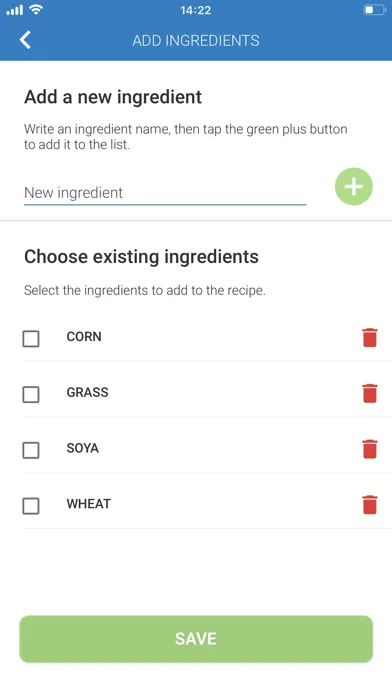392x696 pixels.
Task: Delete the WHEAT ingredient
Action: (370, 505)
